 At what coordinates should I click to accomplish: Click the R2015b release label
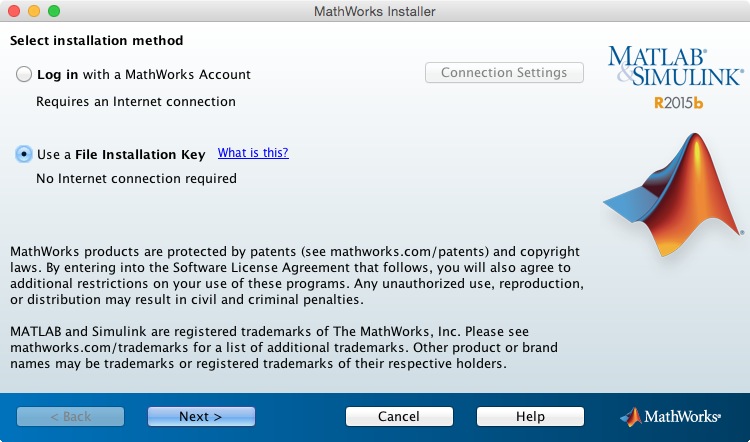tap(679, 102)
